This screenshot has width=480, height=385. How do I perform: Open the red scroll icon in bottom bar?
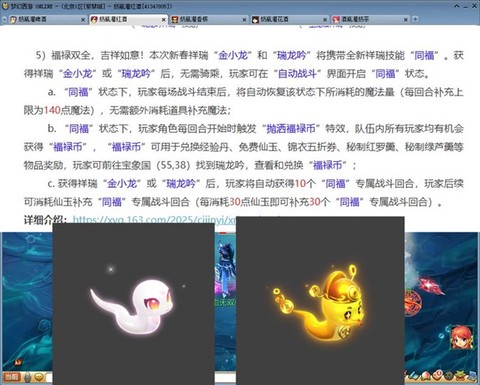coord(438,376)
